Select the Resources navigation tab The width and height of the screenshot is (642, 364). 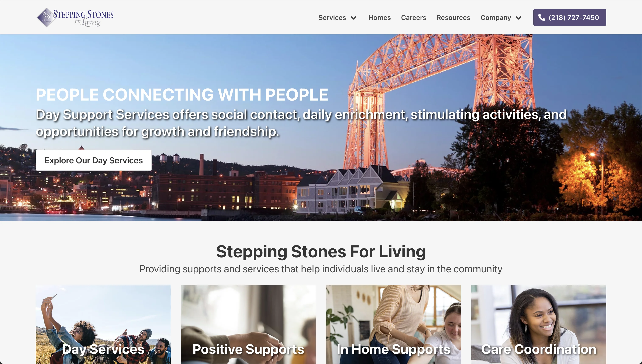(x=453, y=18)
